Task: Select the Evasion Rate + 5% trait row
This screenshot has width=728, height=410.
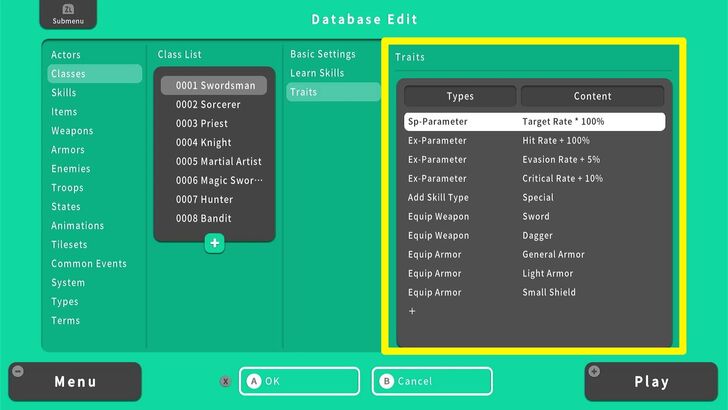Action: coord(534,160)
